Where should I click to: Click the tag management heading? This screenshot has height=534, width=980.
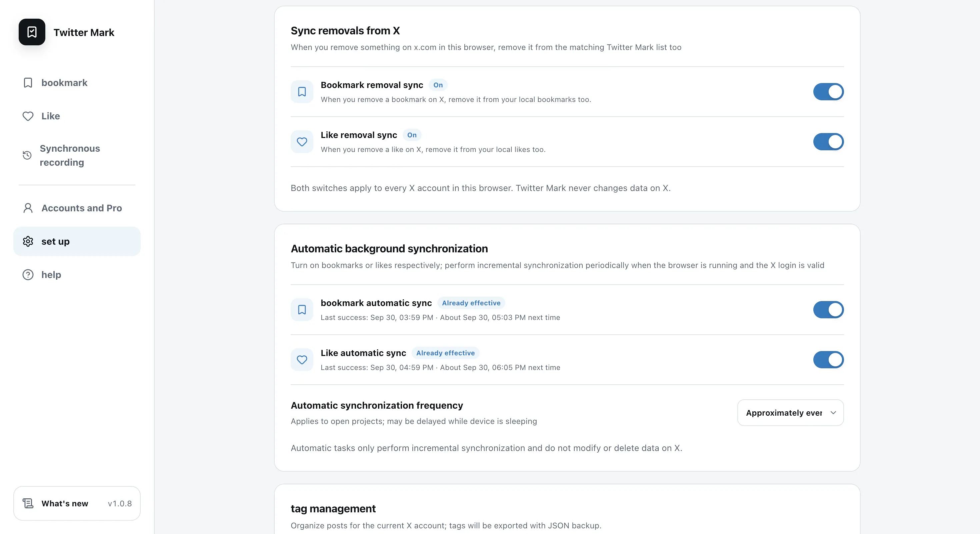[x=333, y=509]
